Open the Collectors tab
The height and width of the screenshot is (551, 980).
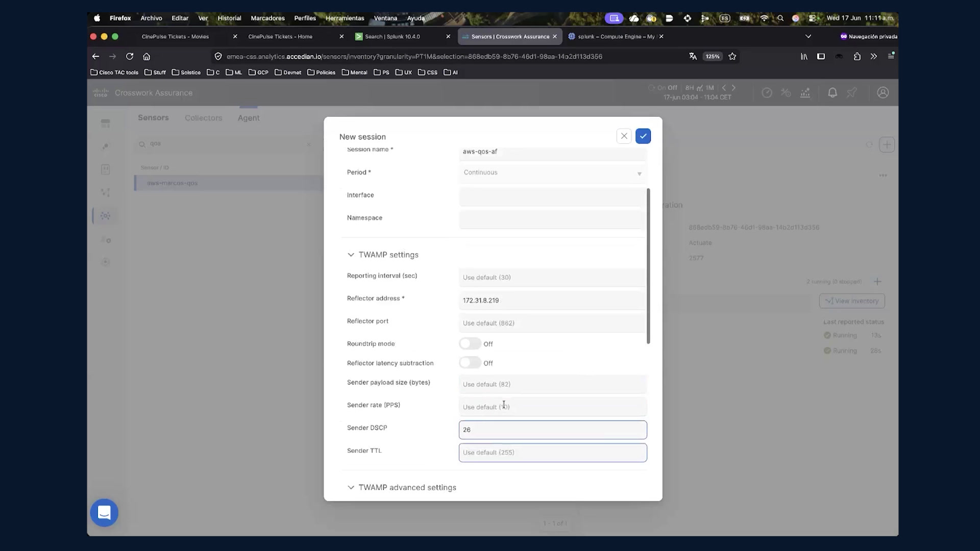tap(203, 118)
